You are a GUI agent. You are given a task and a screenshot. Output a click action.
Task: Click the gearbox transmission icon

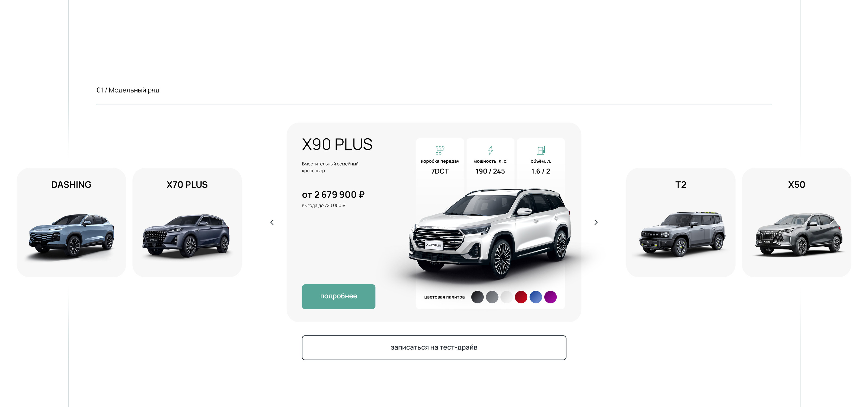(440, 150)
